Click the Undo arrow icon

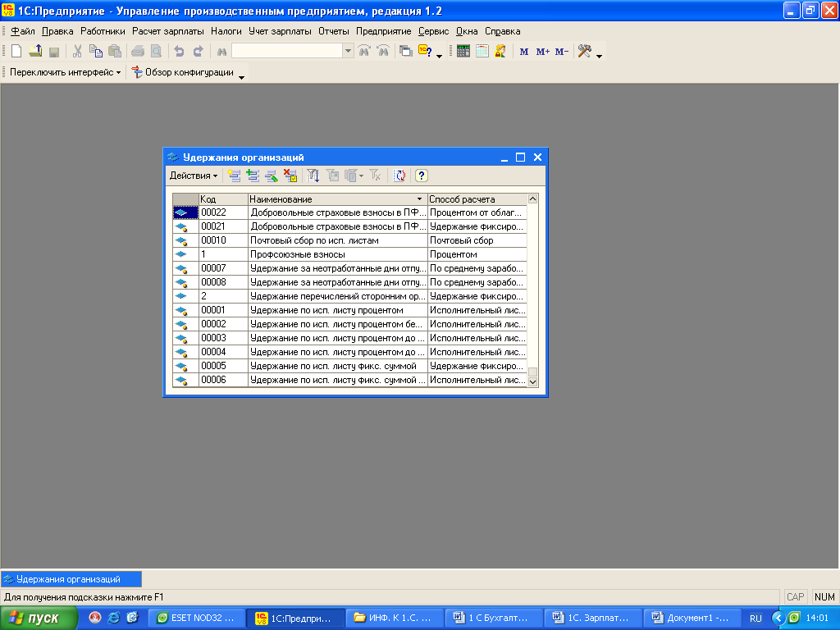tap(180, 52)
